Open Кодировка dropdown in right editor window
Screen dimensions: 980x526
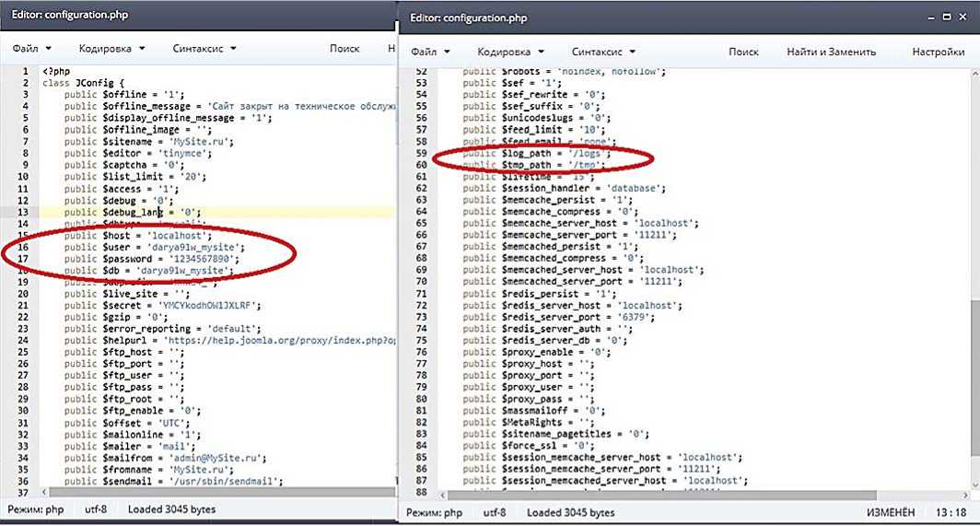(x=510, y=52)
